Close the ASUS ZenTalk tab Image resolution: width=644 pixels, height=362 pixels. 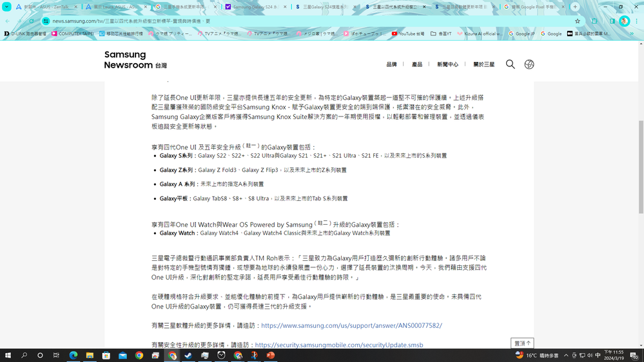point(75,7)
